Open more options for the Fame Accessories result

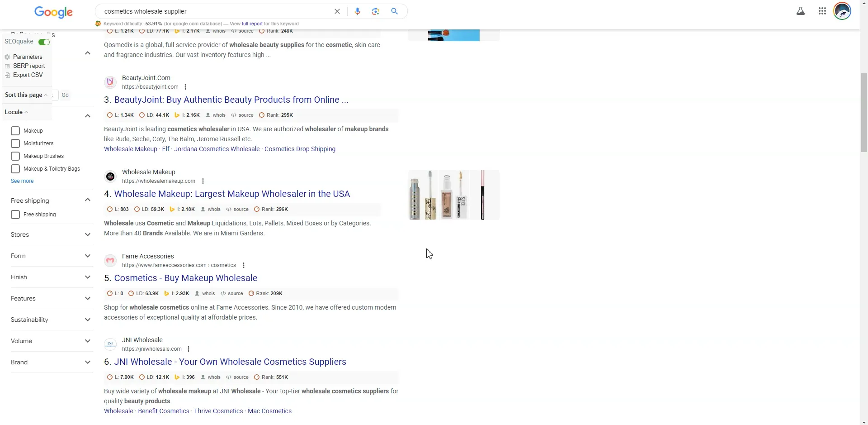tap(244, 265)
